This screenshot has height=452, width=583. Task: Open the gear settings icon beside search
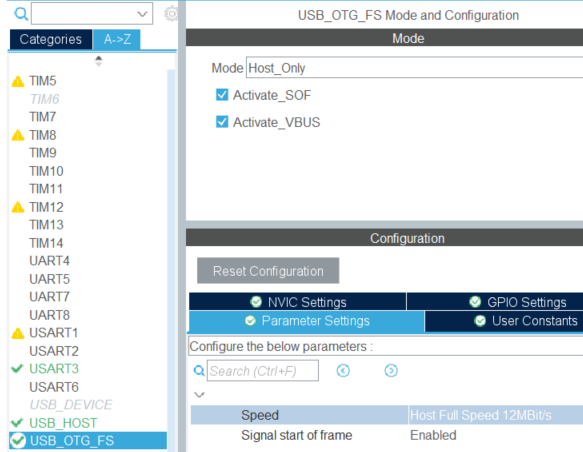tap(171, 14)
